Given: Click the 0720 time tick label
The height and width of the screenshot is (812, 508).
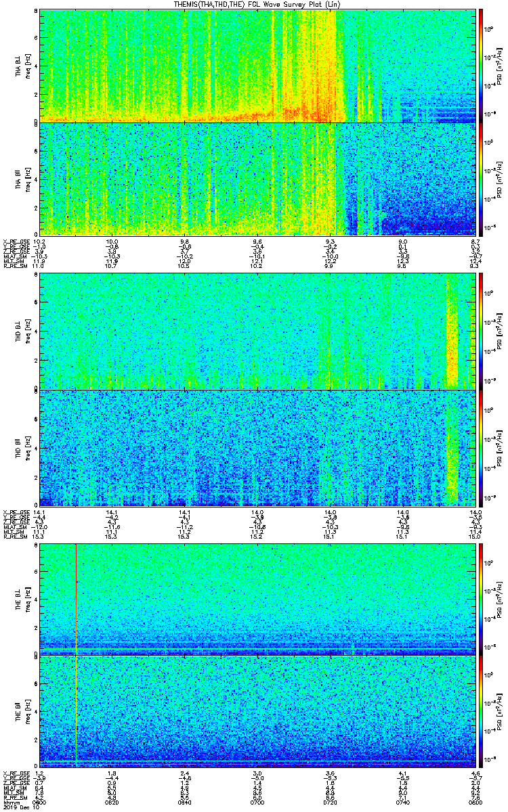Looking at the screenshot, I should pyautogui.click(x=329, y=802).
